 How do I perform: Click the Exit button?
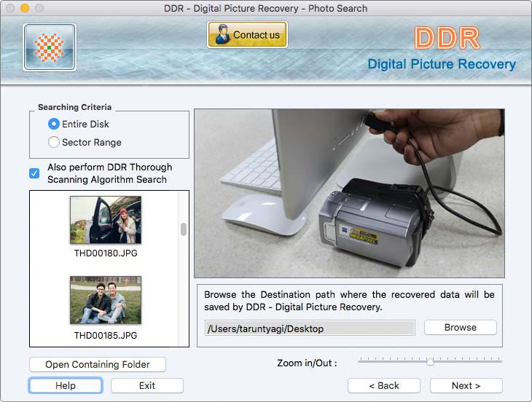click(147, 386)
